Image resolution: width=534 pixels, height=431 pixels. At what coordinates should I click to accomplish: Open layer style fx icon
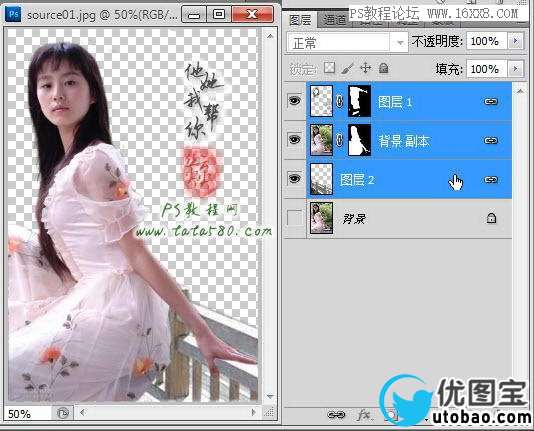tap(364, 415)
